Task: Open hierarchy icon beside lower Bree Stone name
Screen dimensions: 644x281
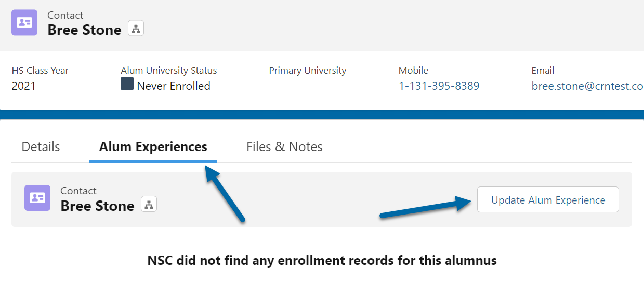Action: click(149, 205)
